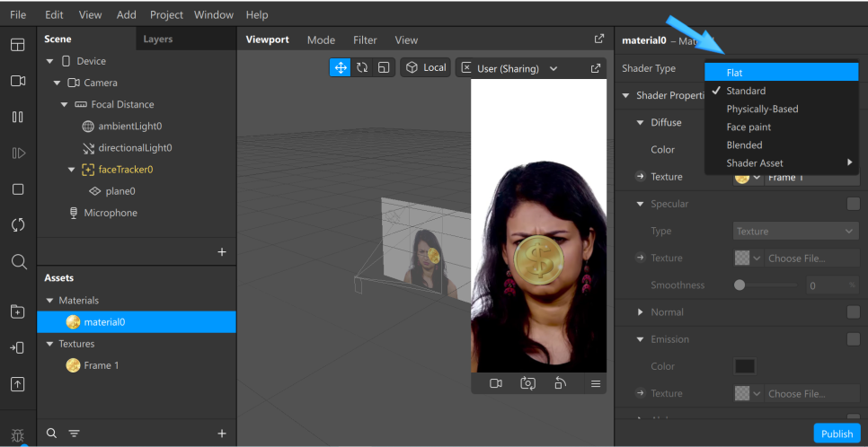Click the pause icon in left sidebar
This screenshot has height=447, width=868.
18,118
